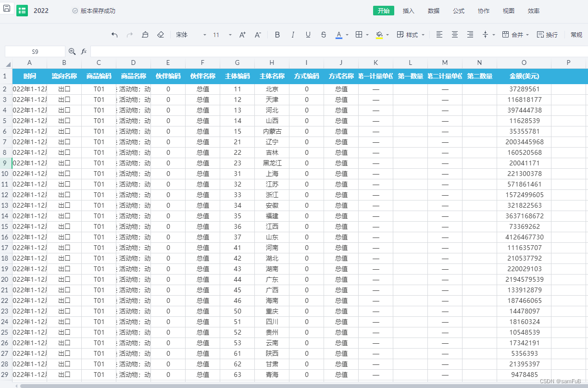Viewport: 588px width, 388px height.
Task: Click the 合并 merge cells button
Action: [513, 35]
